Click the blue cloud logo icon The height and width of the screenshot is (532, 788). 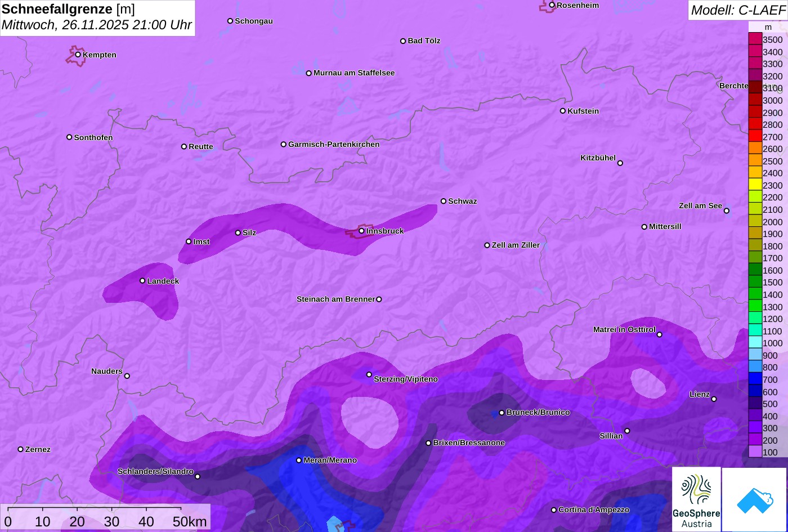[x=754, y=500]
